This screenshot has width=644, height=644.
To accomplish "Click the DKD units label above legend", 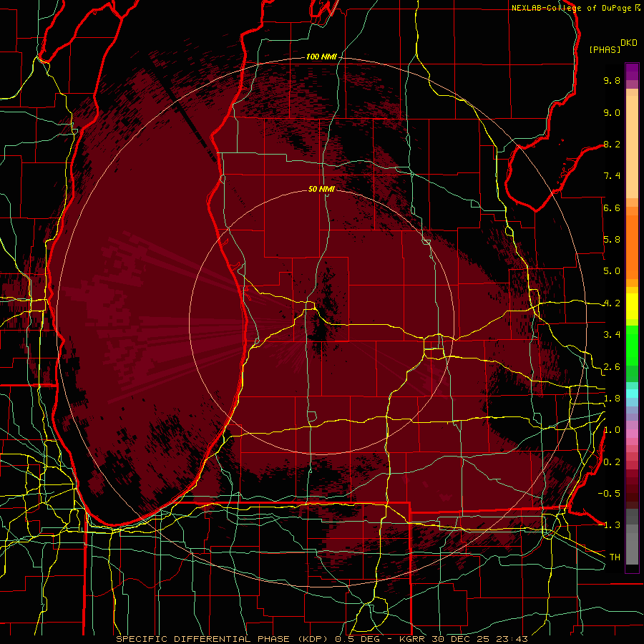I will tap(629, 43).
